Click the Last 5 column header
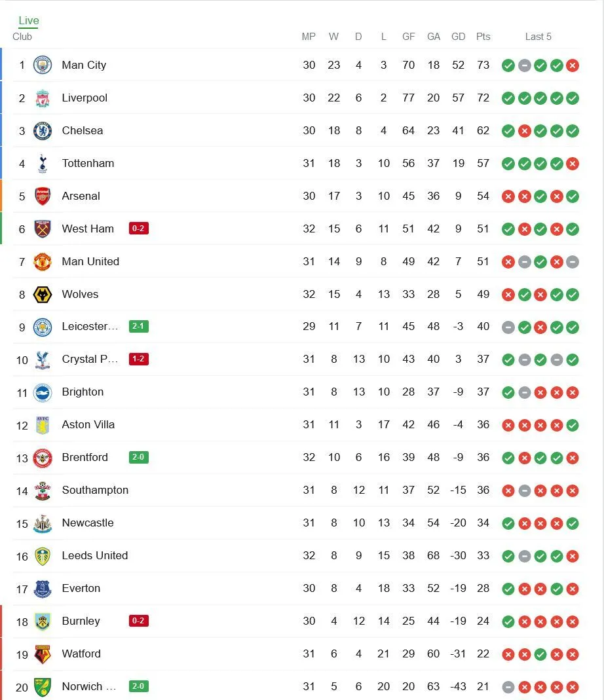Image resolution: width=604 pixels, height=700 pixels. pyautogui.click(x=538, y=37)
